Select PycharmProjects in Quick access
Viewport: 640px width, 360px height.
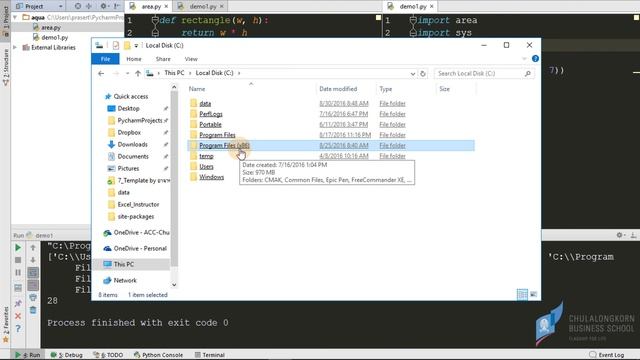(140, 120)
